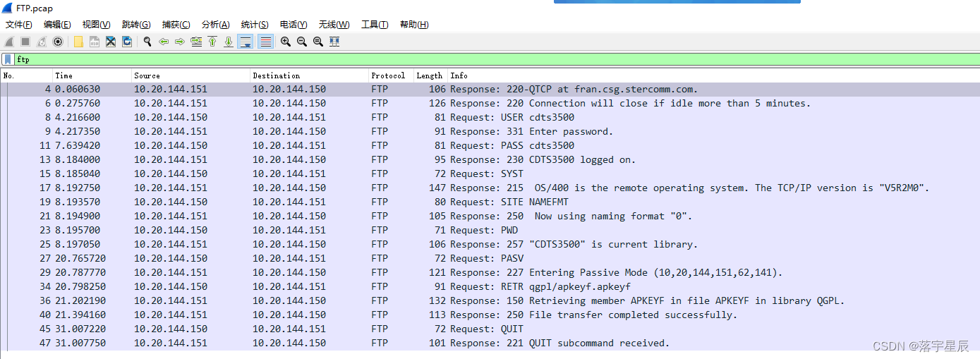Open the 分析(A) menu

pyautogui.click(x=215, y=25)
